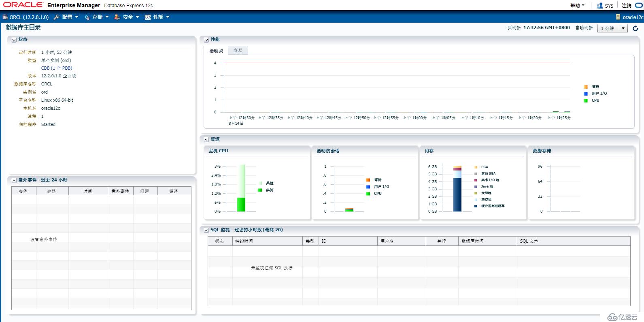
Task: Sort incidents table by 实例 column header
Action: [x=24, y=191]
